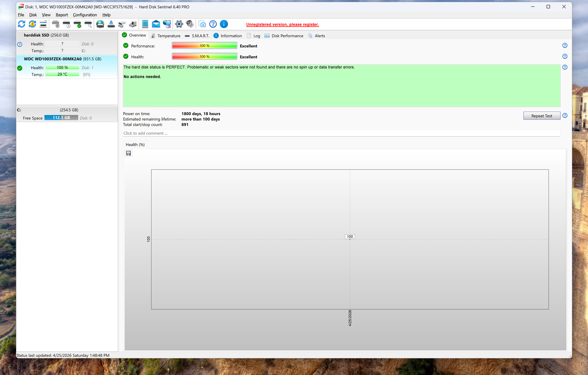The height and width of the screenshot is (375, 588).
Task: Click the '1800 days, 18 hours' value
Action: pyautogui.click(x=201, y=114)
